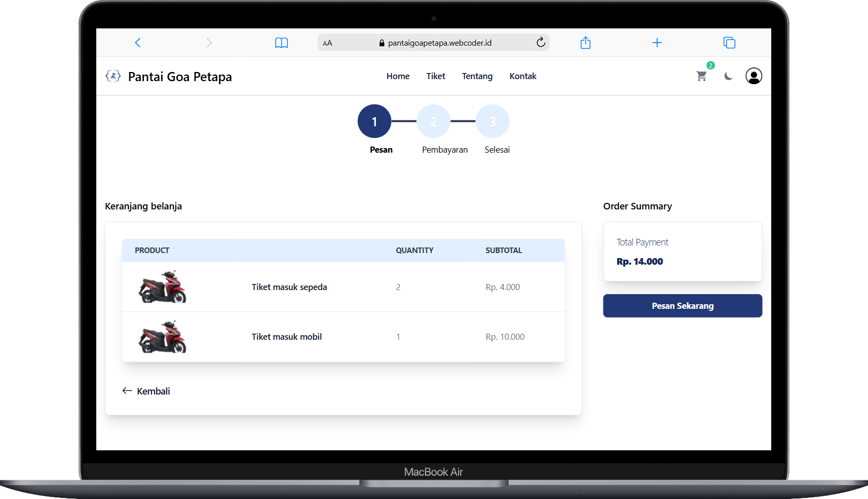This screenshot has height=499, width=868.
Task: Click the Tiket masuk mobil product thumbnail
Action: coord(163,336)
